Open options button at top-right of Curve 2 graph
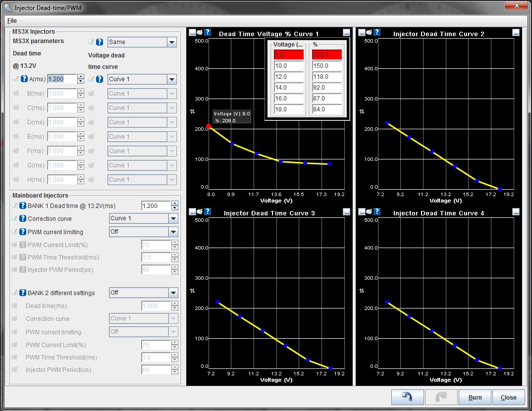Screen dimensions: 532x411 click(x=516, y=32)
